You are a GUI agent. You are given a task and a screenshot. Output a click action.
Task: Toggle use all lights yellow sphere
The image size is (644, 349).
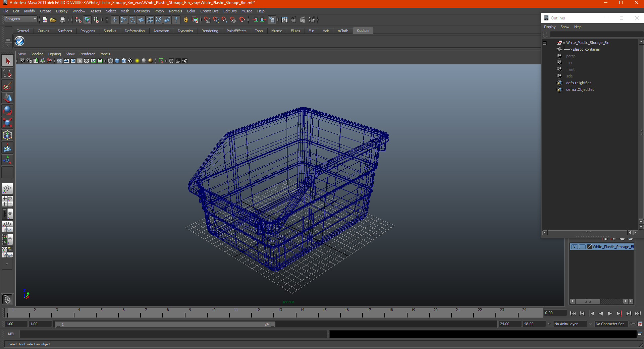(137, 61)
